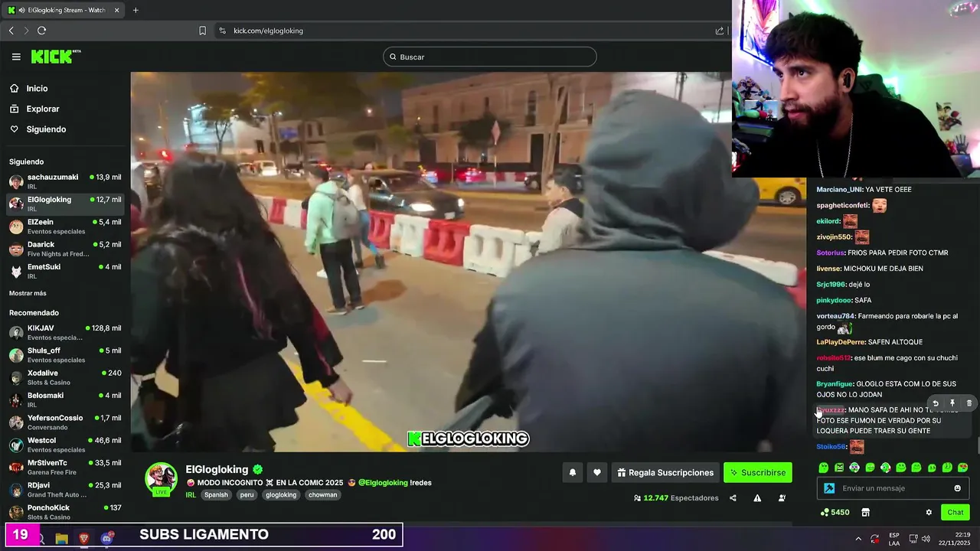Open chat settings gear

pos(929,512)
